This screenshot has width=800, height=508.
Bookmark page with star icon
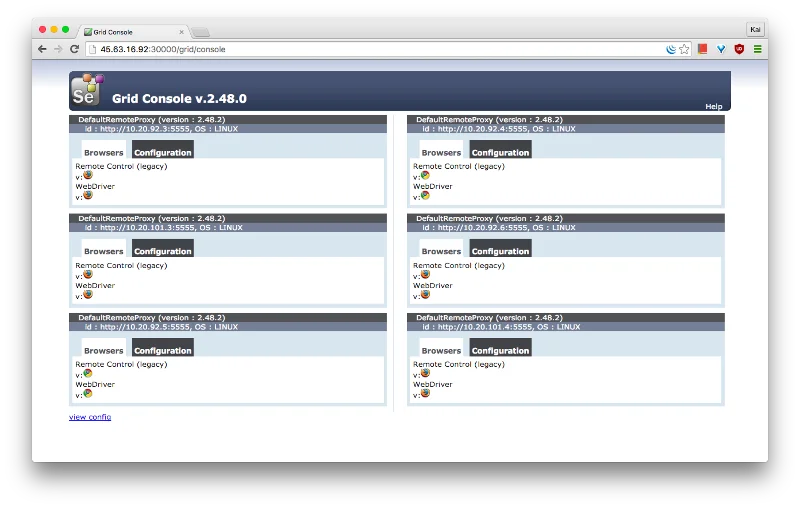684,49
